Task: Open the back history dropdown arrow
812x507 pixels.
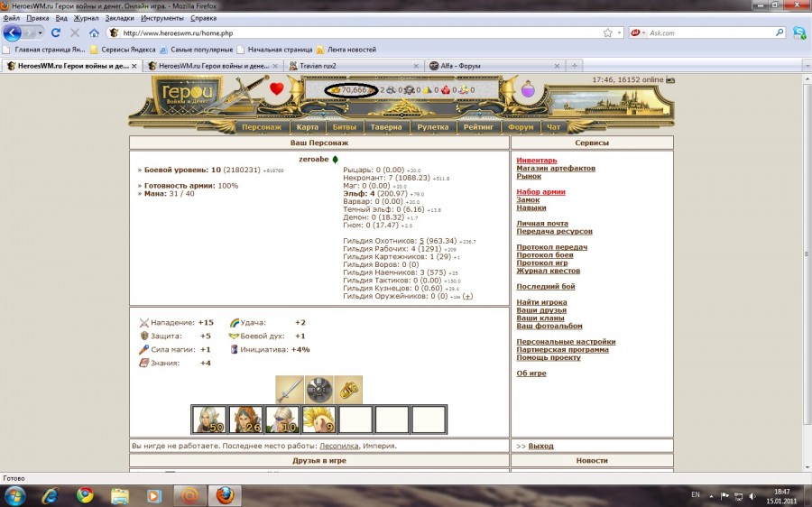Action: (x=40, y=32)
